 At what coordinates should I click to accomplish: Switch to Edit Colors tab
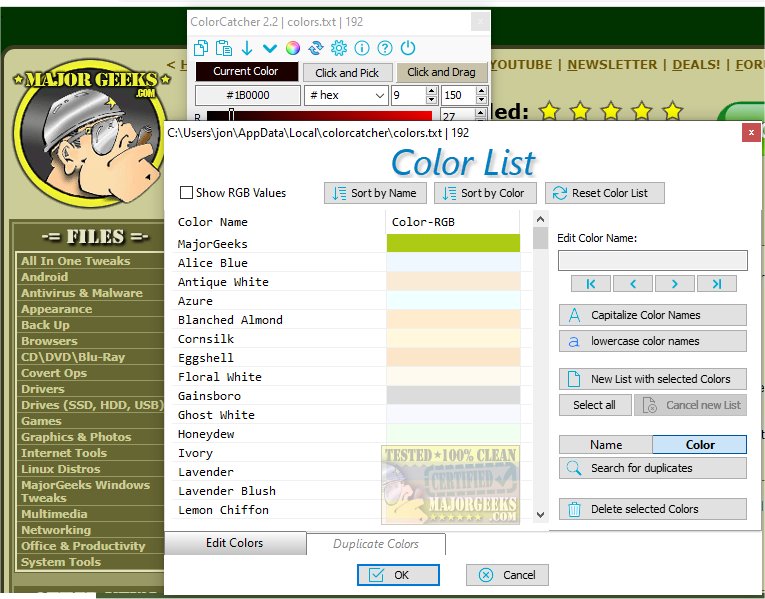[235, 543]
